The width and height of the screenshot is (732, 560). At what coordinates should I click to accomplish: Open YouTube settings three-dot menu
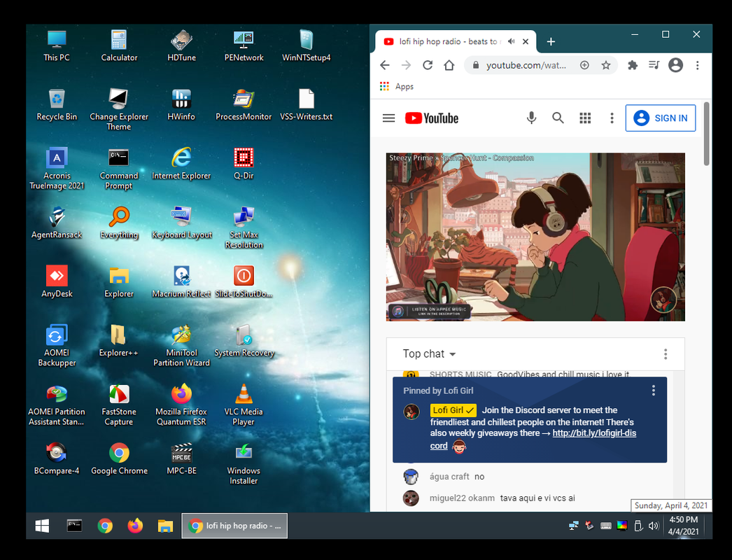click(612, 118)
